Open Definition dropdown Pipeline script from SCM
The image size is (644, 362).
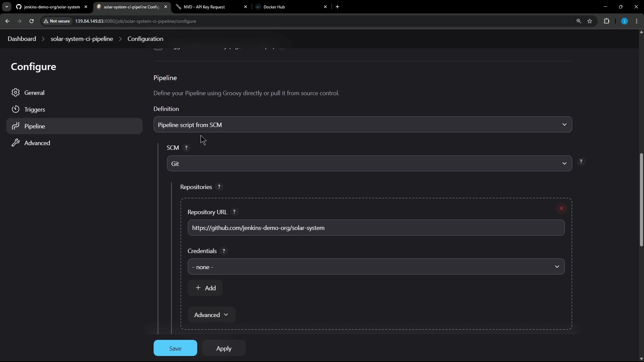pyautogui.click(x=363, y=125)
